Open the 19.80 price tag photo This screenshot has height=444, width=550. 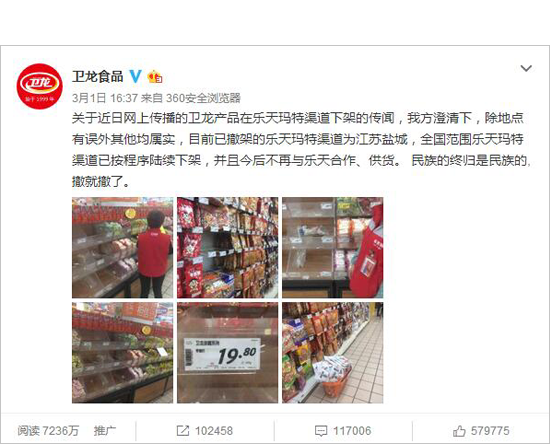tap(227, 353)
